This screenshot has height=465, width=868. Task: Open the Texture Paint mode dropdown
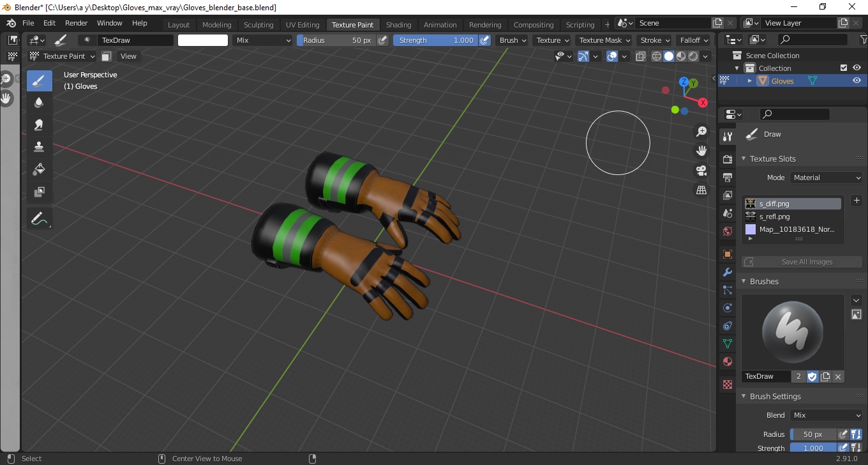pos(62,56)
